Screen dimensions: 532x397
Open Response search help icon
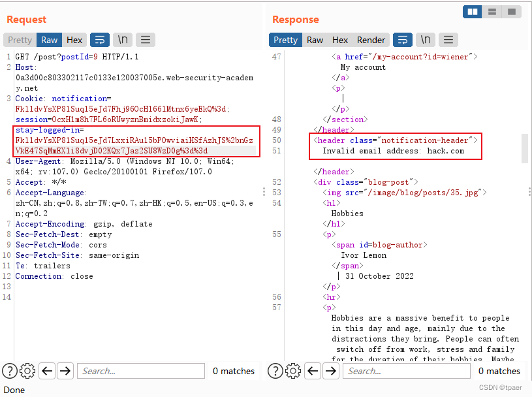coord(275,371)
